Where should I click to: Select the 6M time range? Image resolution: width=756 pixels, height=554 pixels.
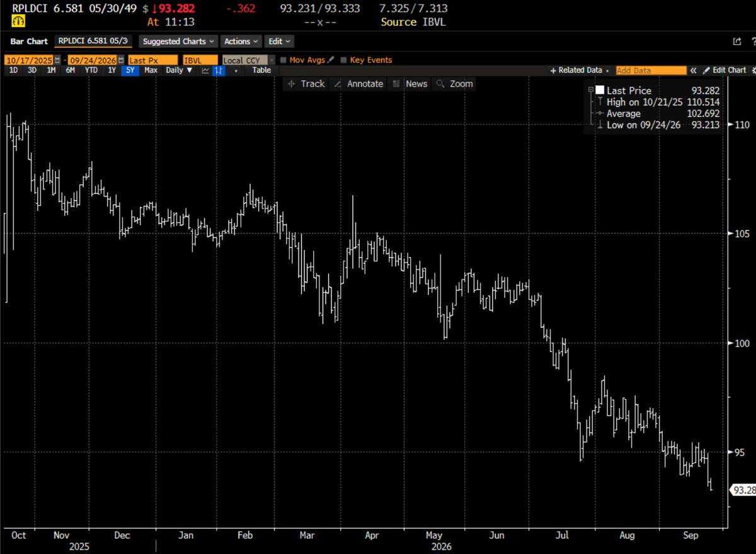point(71,71)
